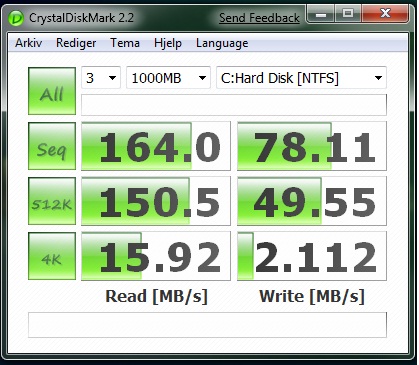The height and width of the screenshot is (365, 419).
Task: Start the 512K benchmark test
Action: [x=52, y=201]
